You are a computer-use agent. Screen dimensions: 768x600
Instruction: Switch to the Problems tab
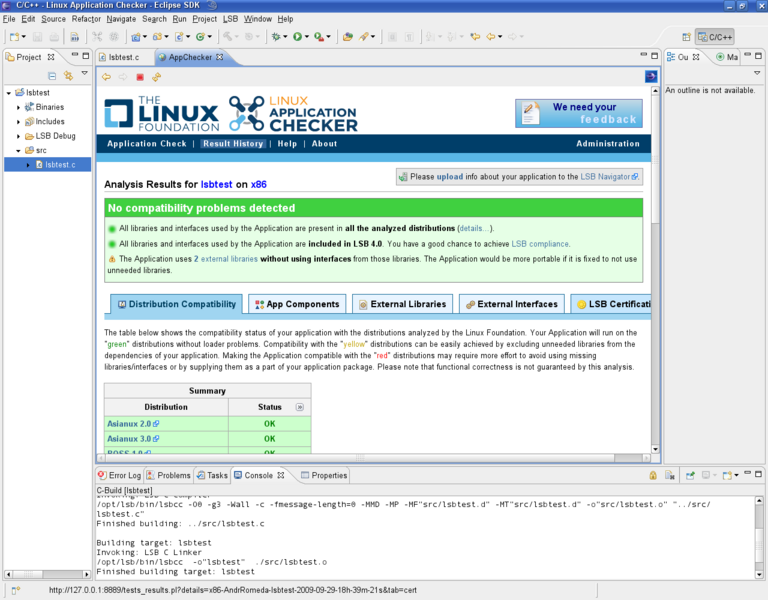coord(168,475)
